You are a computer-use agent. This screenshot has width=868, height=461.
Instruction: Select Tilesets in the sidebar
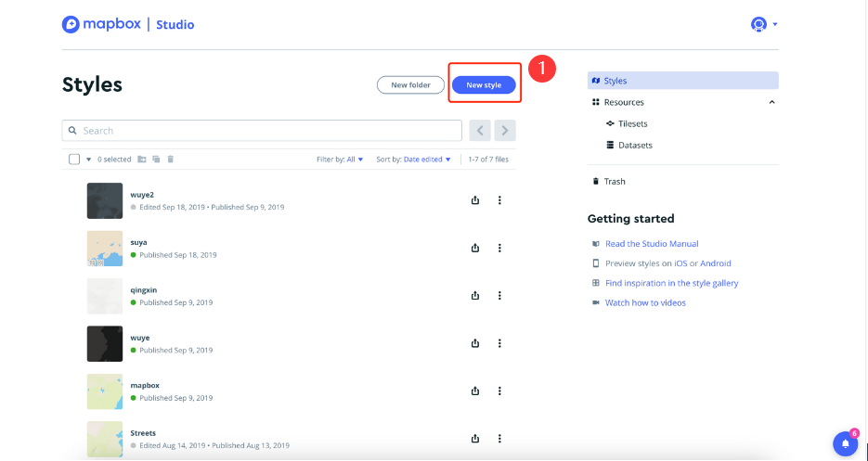(x=632, y=123)
